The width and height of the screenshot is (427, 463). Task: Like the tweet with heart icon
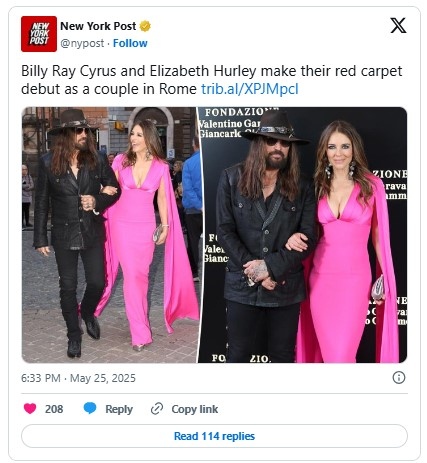pyautogui.click(x=30, y=408)
